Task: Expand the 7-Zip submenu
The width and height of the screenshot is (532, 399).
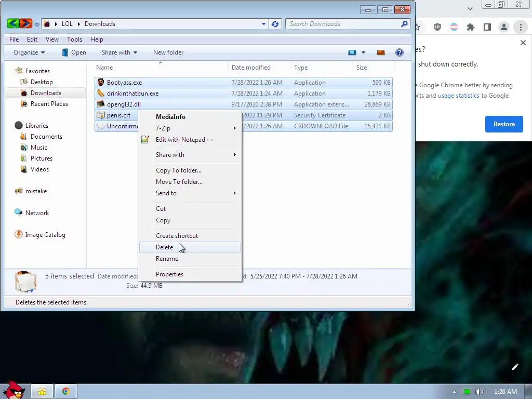Action: (190, 128)
